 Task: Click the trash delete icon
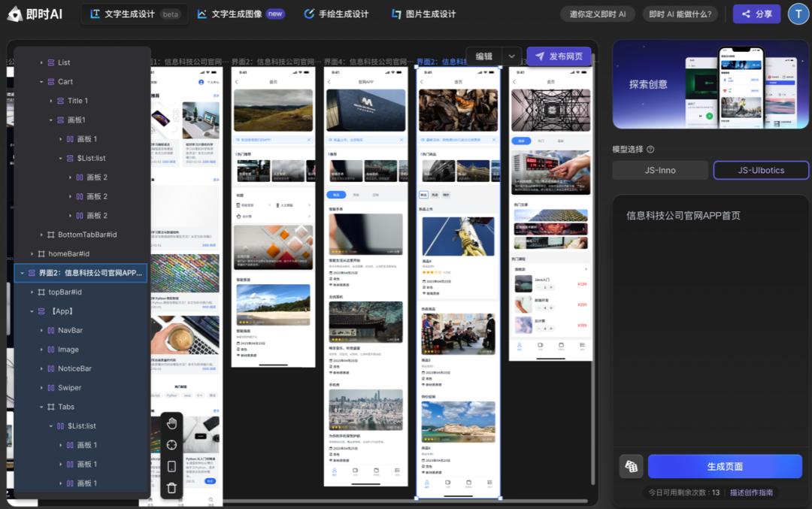(x=171, y=488)
